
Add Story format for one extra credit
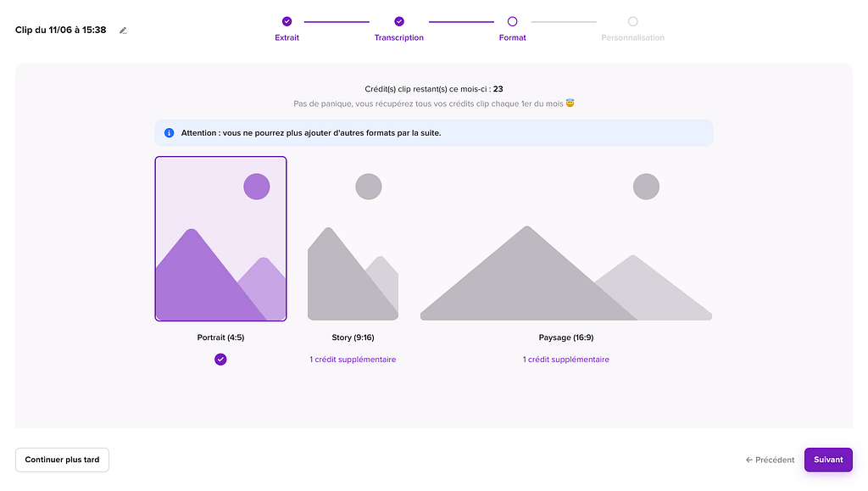(x=353, y=360)
